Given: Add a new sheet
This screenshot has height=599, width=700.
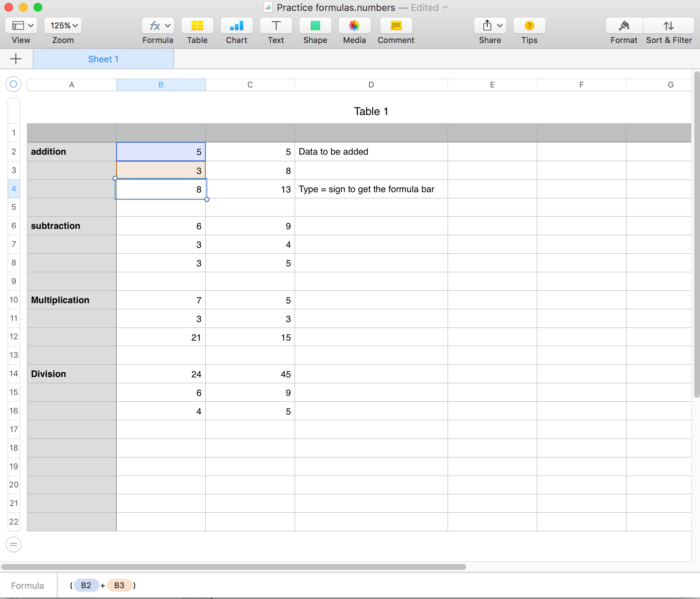Looking at the screenshot, I should [16, 59].
